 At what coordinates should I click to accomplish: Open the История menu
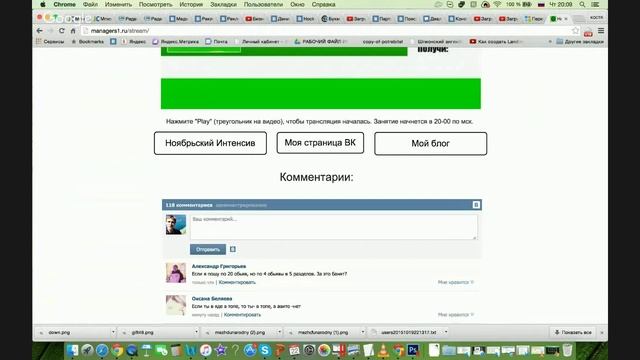191,4
